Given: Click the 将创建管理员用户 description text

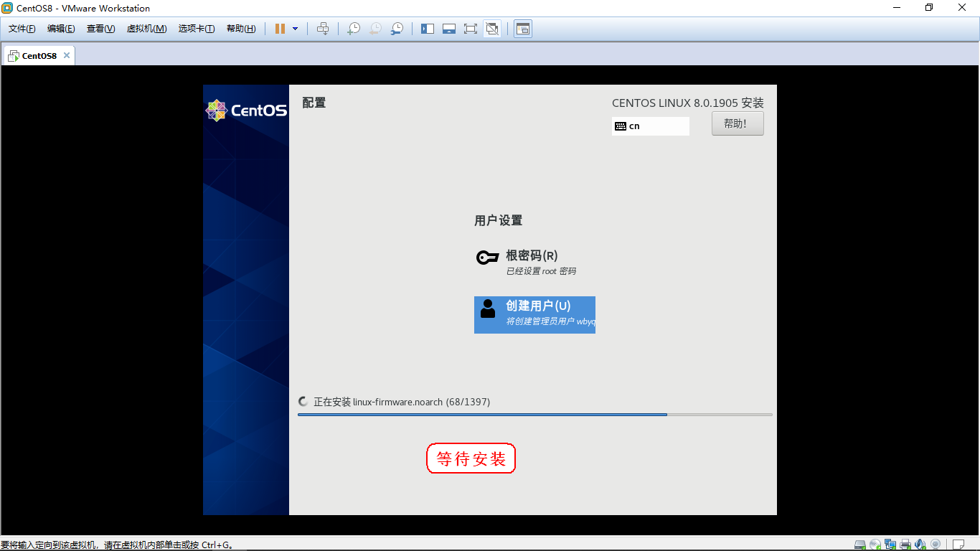Looking at the screenshot, I should click(550, 321).
